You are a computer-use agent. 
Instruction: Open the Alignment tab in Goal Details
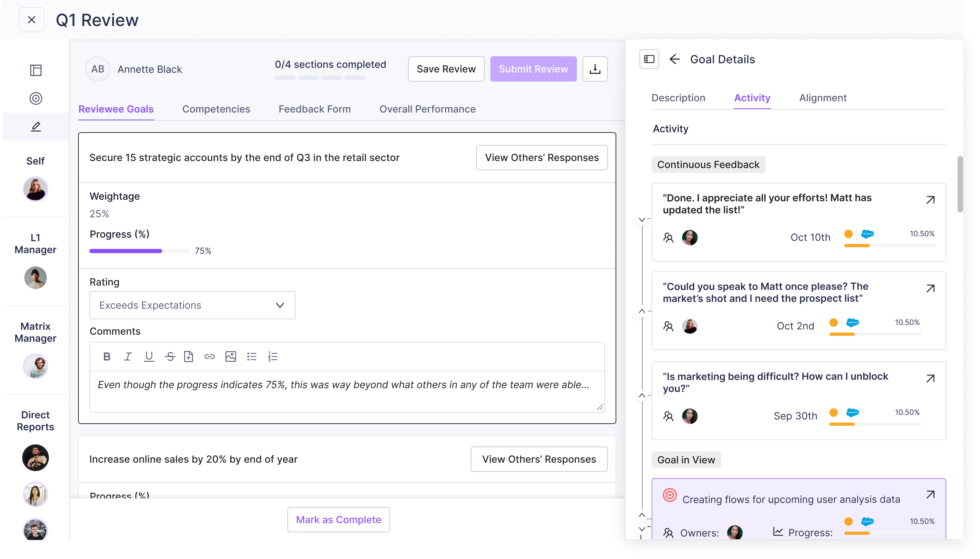822,98
